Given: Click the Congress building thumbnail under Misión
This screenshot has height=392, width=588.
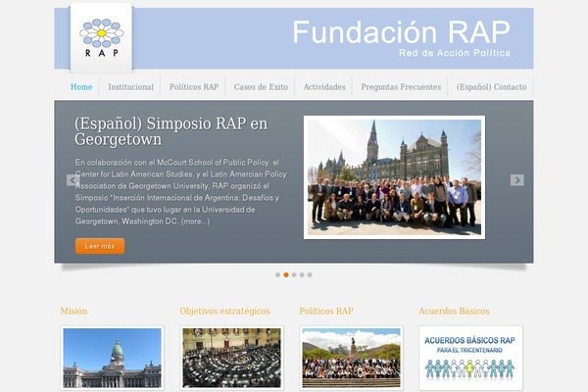Looking at the screenshot, I should pyautogui.click(x=112, y=358).
